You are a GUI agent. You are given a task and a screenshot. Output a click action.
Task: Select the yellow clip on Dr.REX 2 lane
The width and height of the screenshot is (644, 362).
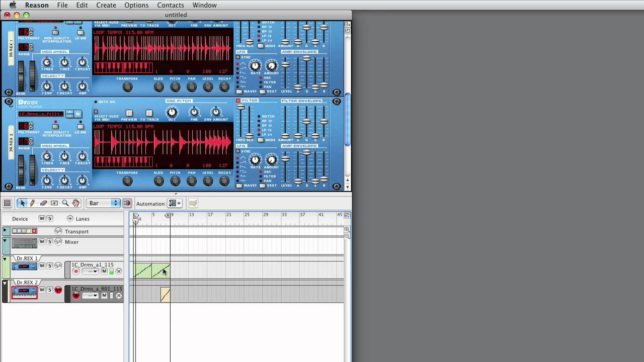(165, 295)
